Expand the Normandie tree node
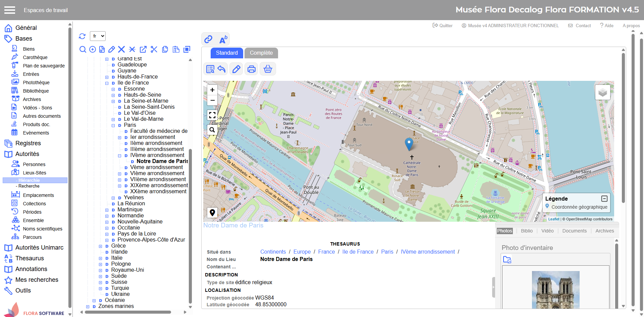Screen dimensions: 644x317 click(x=107, y=216)
